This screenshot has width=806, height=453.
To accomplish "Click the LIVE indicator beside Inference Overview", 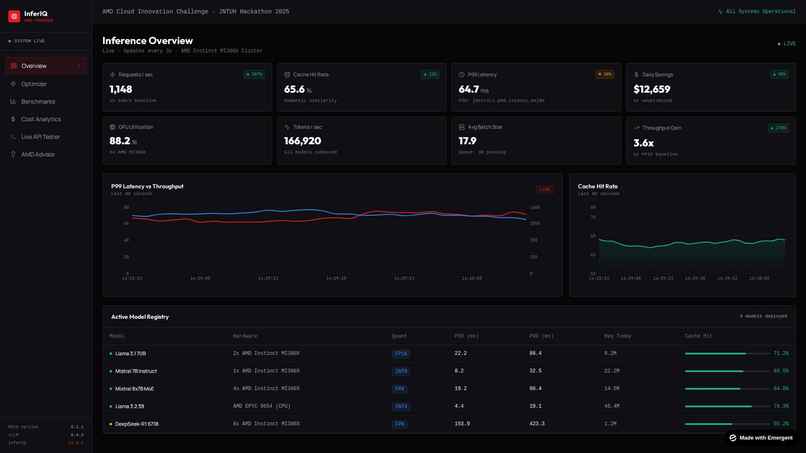I will point(786,44).
